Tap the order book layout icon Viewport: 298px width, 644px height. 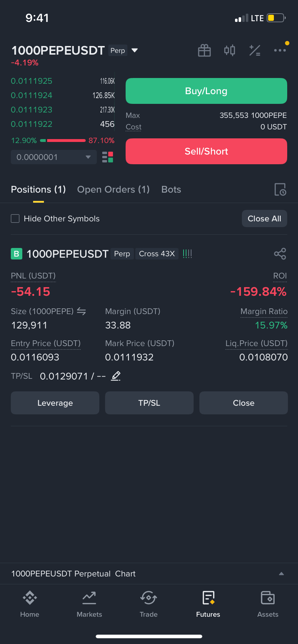point(108,157)
